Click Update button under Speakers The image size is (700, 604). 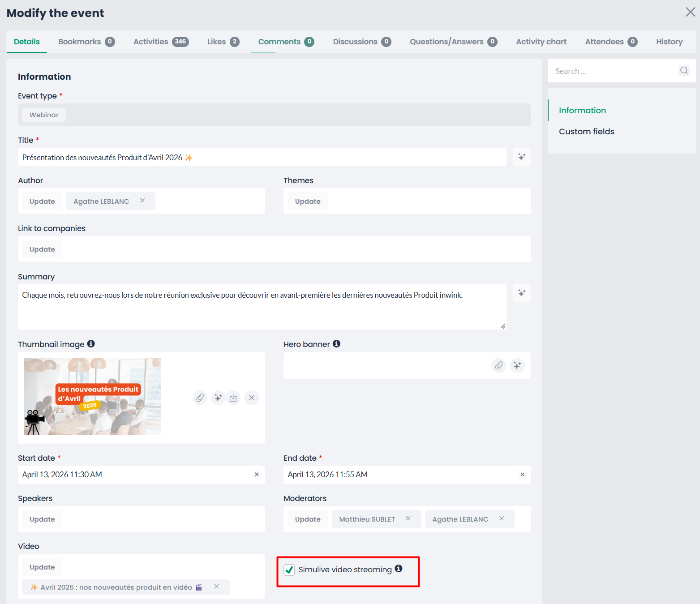point(42,519)
